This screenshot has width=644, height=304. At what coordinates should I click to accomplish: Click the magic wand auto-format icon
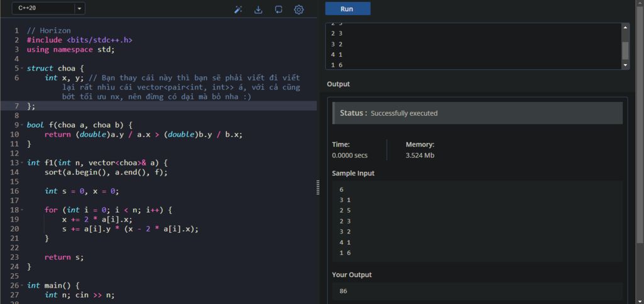[x=238, y=9]
